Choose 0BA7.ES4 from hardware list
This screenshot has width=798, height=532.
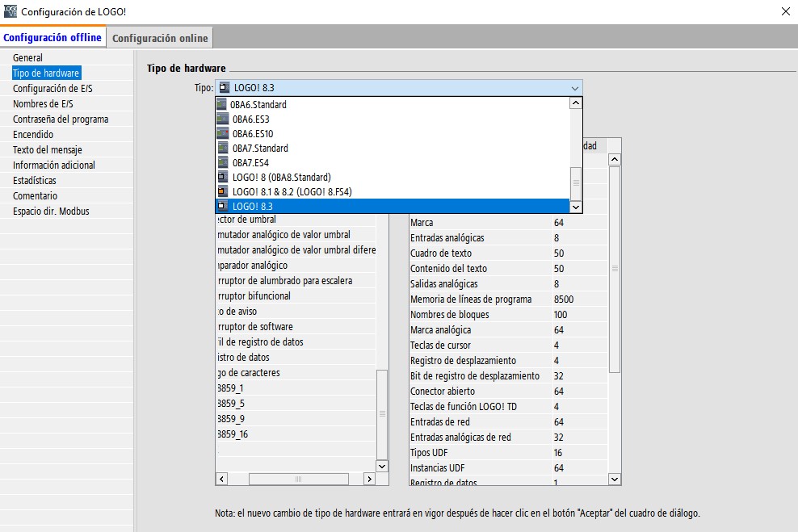click(x=393, y=163)
